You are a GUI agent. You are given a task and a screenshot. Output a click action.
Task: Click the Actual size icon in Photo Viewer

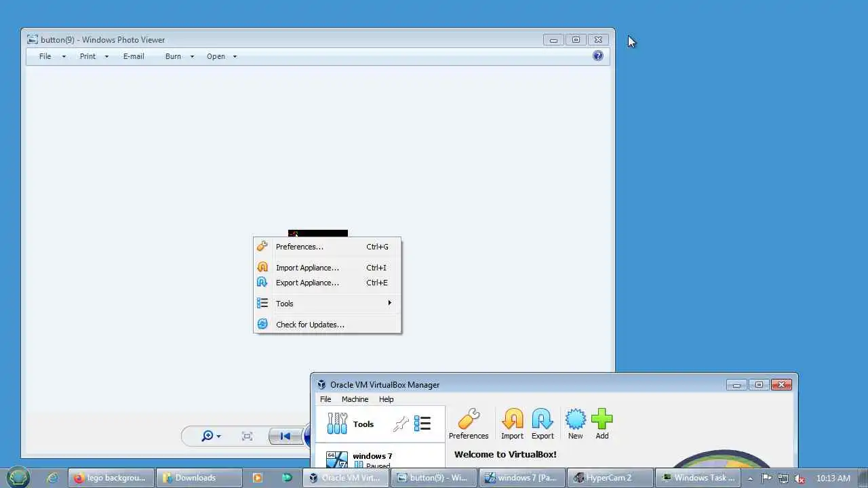247,436
